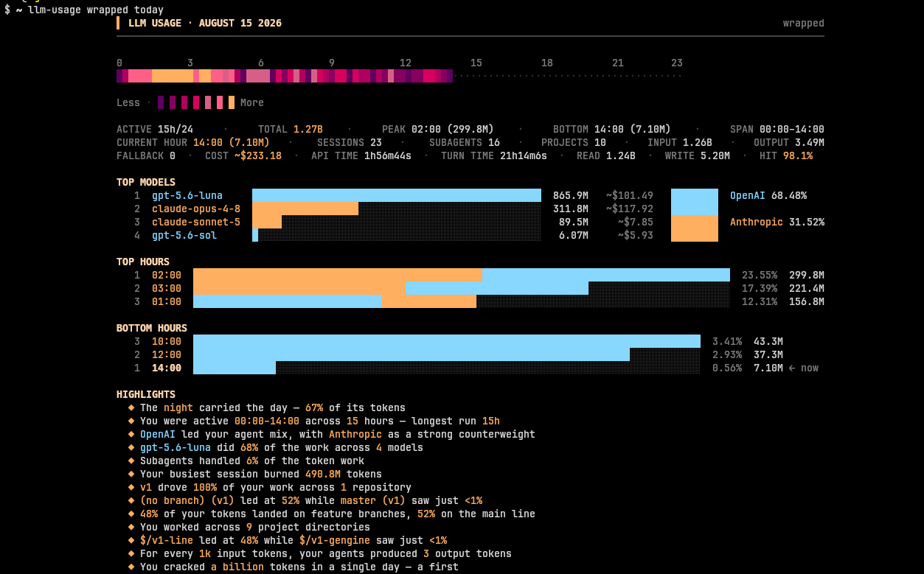Click the 'cracked a billion tokens' highlight
Image resolution: width=924 pixels, height=574 pixels.
(299, 567)
